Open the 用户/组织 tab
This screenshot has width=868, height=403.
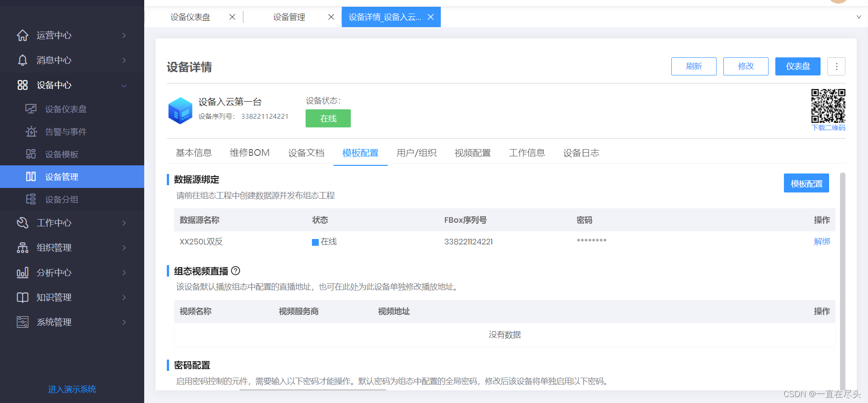coord(416,153)
